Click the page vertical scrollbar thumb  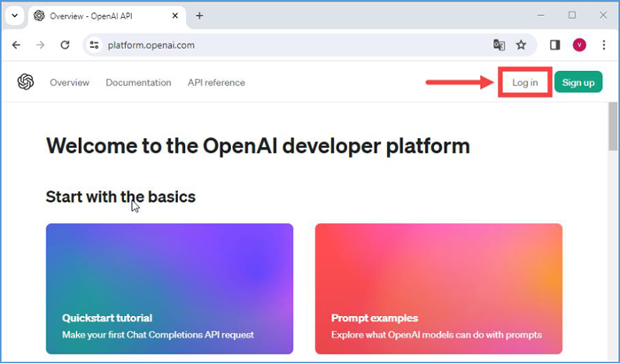click(x=613, y=127)
